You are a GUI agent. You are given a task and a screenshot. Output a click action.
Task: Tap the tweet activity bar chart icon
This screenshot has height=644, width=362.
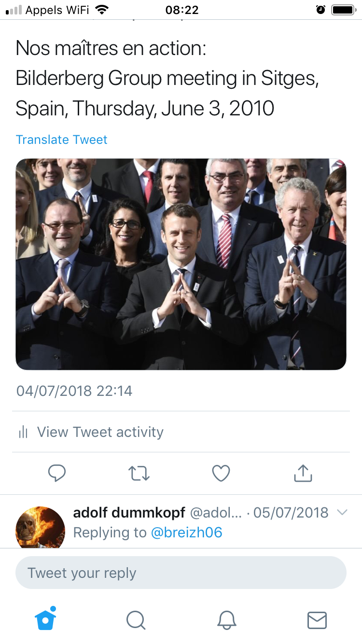click(23, 432)
